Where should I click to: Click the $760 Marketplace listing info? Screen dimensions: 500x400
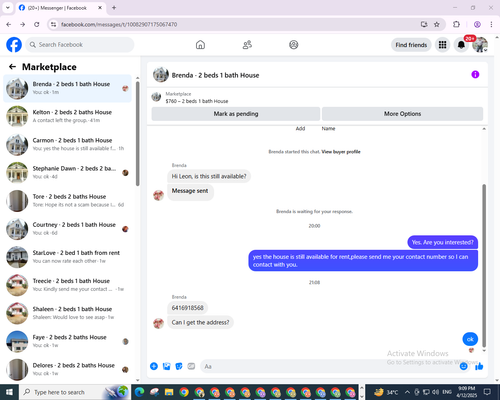[x=197, y=98]
